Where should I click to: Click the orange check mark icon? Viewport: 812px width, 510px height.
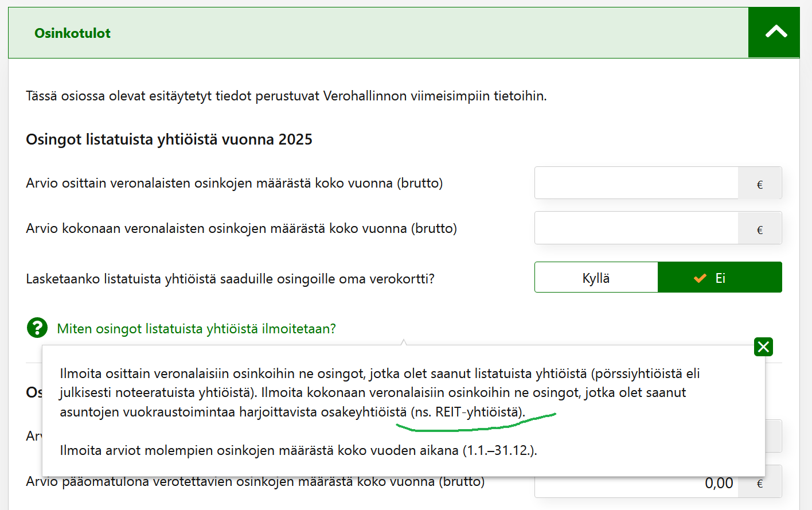(700, 278)
